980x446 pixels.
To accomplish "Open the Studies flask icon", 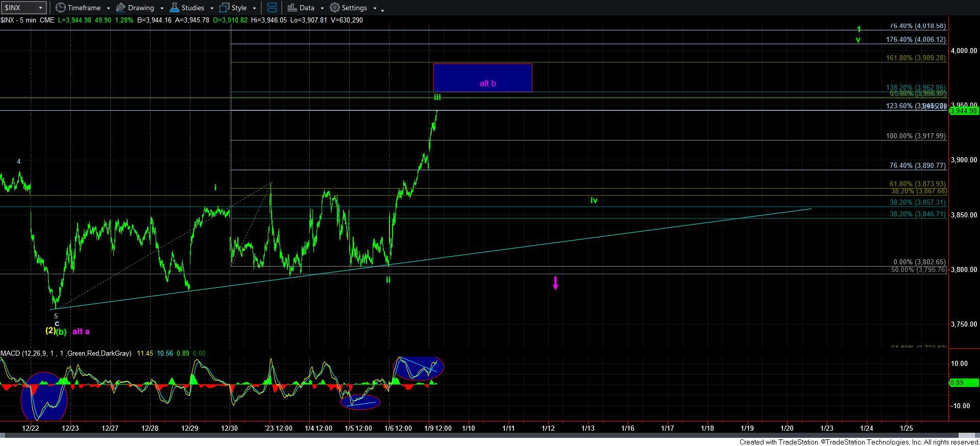I will (x=175, y=8).
